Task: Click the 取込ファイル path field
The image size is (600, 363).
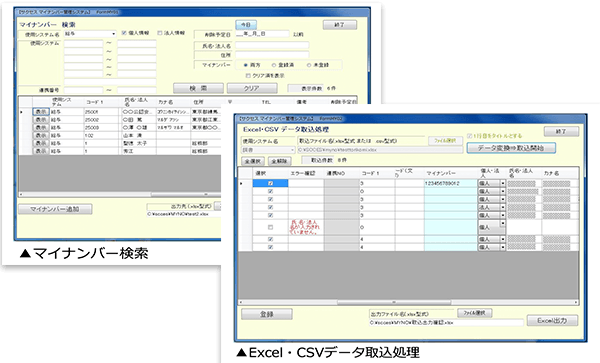Action: tap(380, 150)
